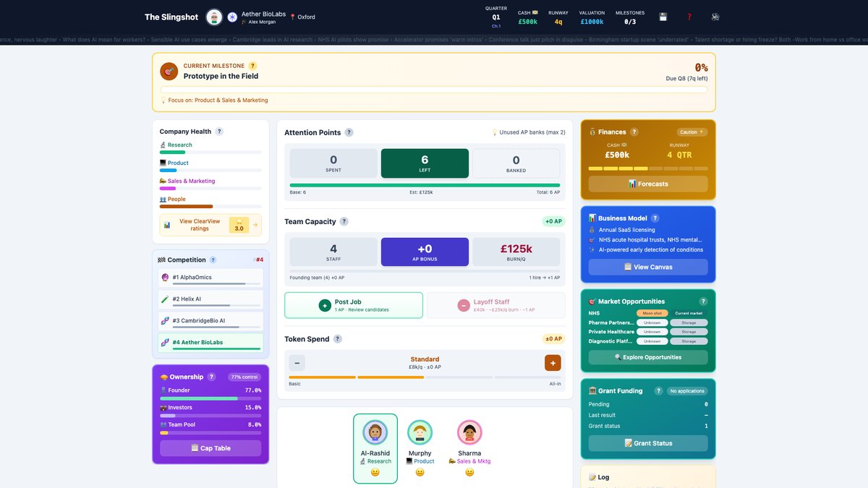This screenshot has height=488, width=868.
Task: Click the save floppy disk icon
Action: [x=663, y=17]
